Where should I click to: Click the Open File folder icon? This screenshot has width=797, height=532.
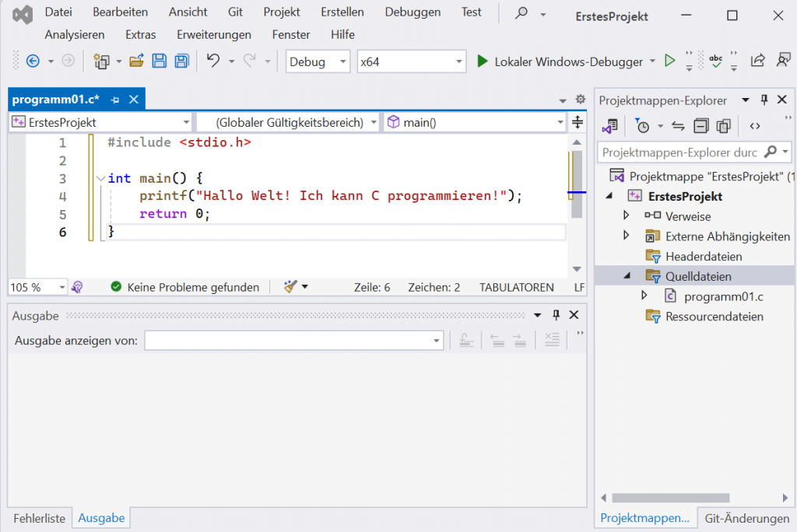(x=137, y=61)
